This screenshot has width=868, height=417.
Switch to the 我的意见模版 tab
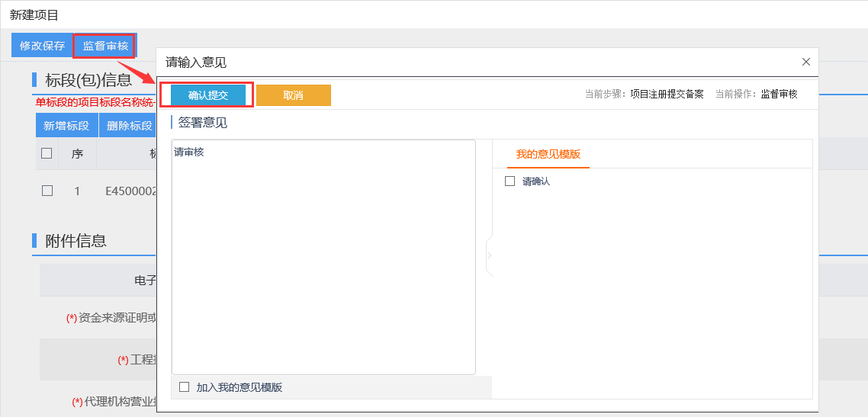click(548, 154)
